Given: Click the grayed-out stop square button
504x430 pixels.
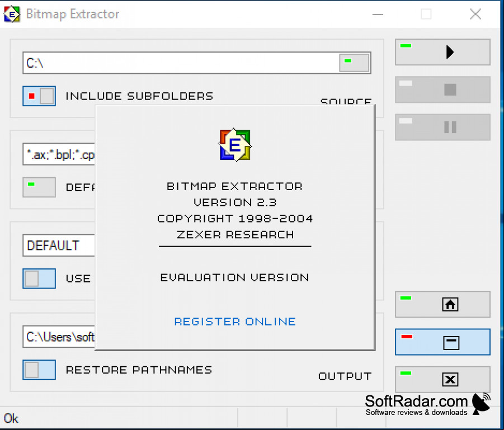Looking at the screenshot, I should pyautogui.click(x=442, y=89).
